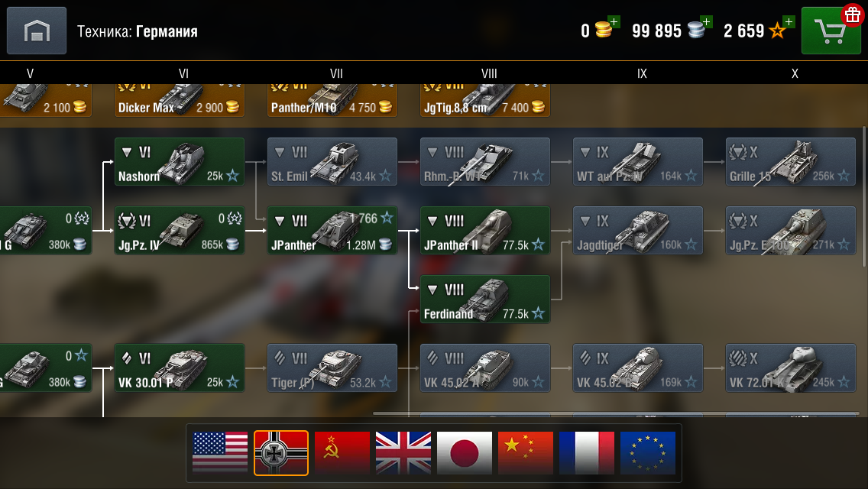This screenshot has width=868, height=489.
Task: Add free experience via plus icon
Action: click(789, 22)
